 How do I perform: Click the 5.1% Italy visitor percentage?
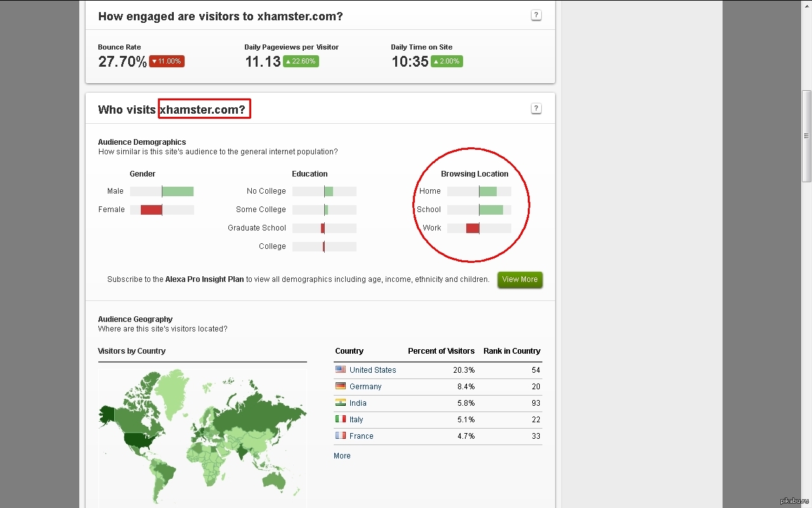(466, 420)
